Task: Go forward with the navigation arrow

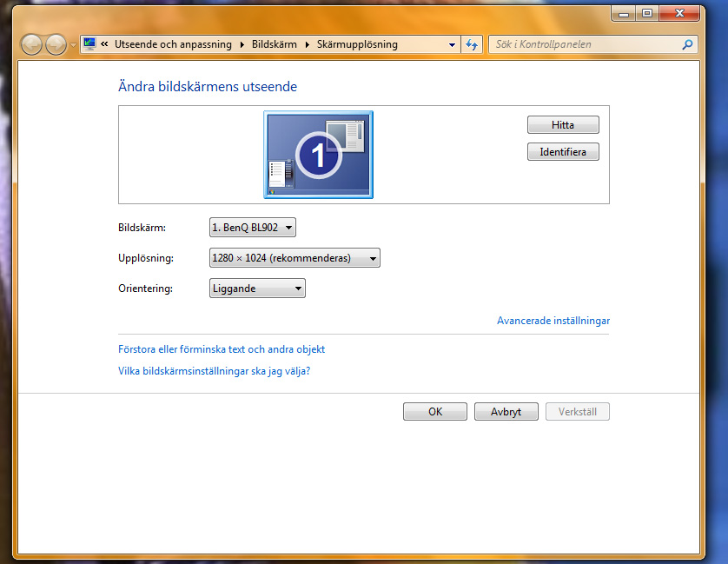Action: coord(56,45)
